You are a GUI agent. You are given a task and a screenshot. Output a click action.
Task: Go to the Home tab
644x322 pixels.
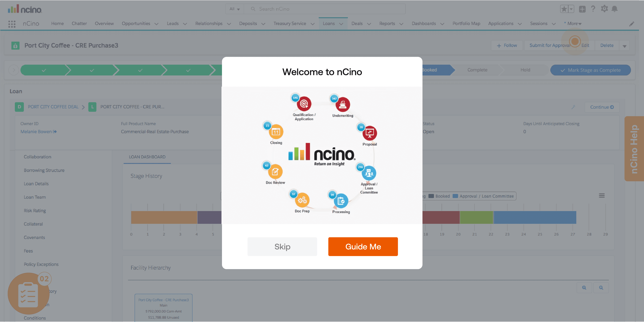57,24
